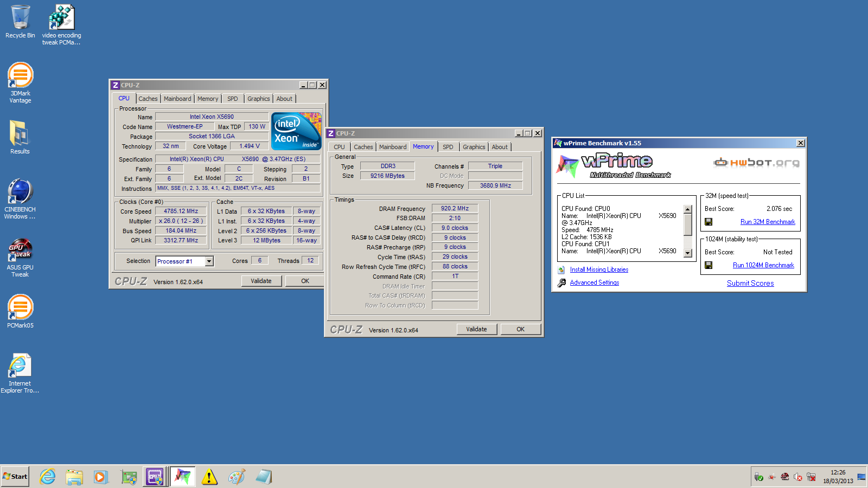Click the show desktop icon beside clock
The height and width of the screenshot is (488, 868).
click(861, 477)
